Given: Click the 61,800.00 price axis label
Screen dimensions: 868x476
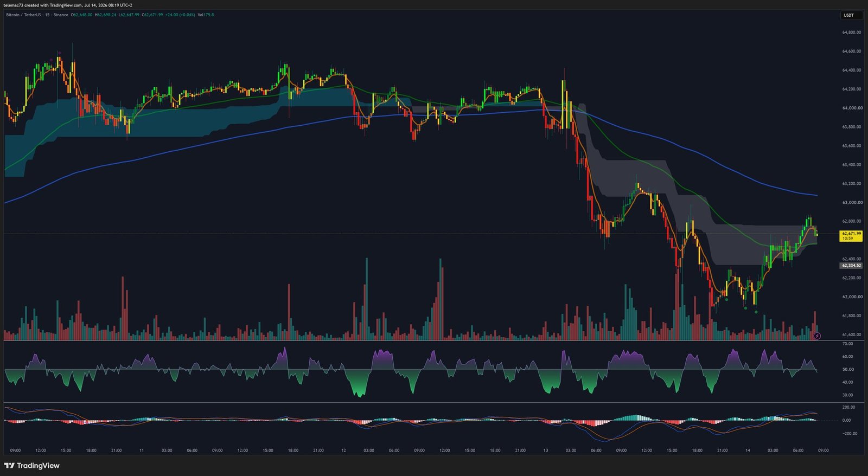Looking at the screenshot, I should (851, 316).
